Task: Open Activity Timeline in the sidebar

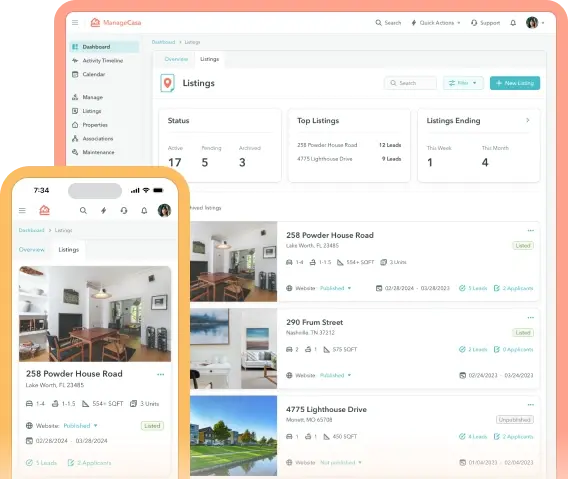Action: pos(98,61)
